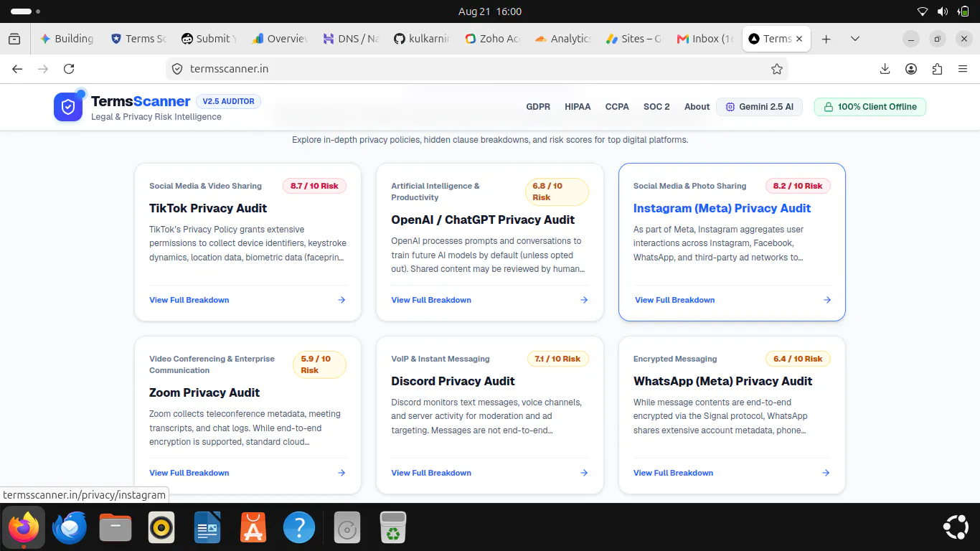Bookmark this page with the star icon

coord(776,69)
